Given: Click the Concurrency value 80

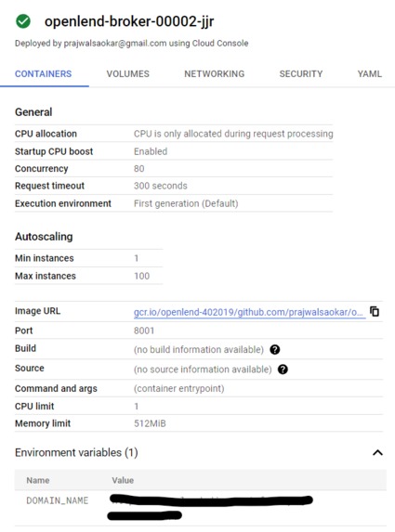Looking at the screenshot, I should [138, 169].
